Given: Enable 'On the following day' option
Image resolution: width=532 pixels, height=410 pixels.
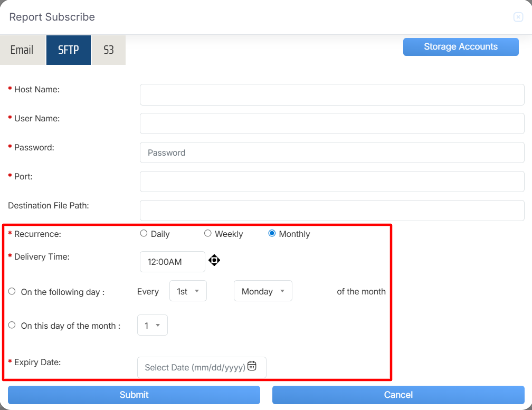Looking at the screenshot, I should [x=12, y=291].
